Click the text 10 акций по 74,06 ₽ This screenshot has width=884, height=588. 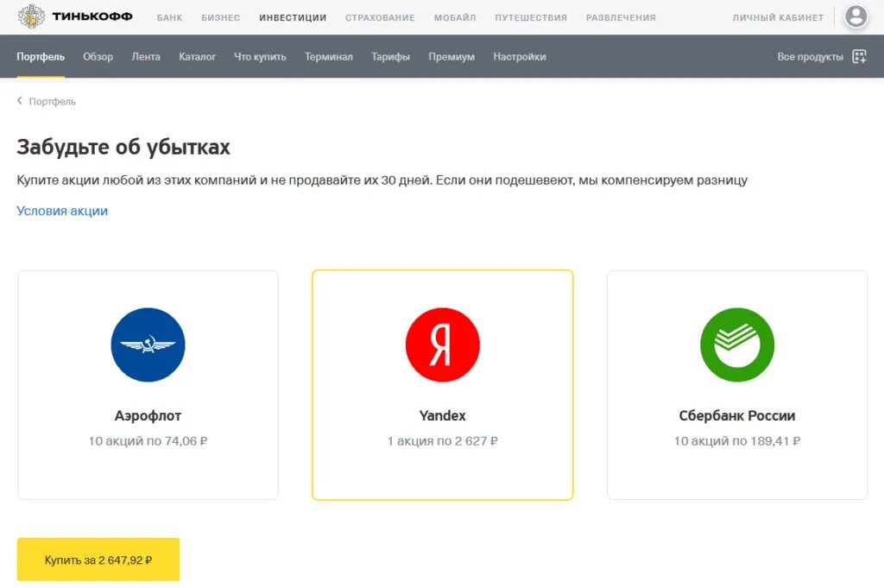148,441
